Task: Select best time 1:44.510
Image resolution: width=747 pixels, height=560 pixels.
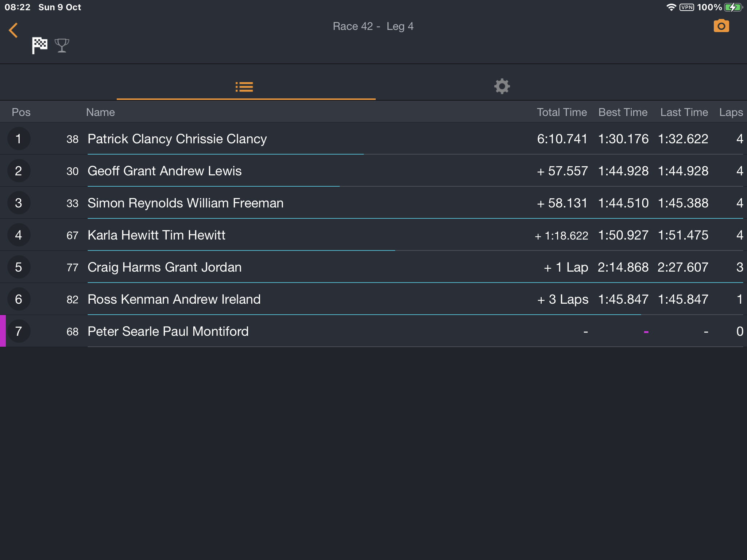Action: (x=623, y=203)
